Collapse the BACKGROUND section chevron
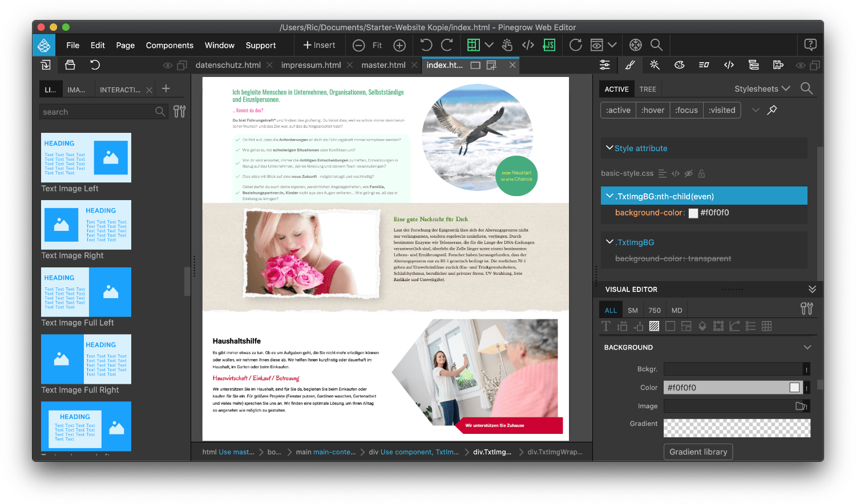This screenshot has width=856, height=504. [x=807, y=347]
